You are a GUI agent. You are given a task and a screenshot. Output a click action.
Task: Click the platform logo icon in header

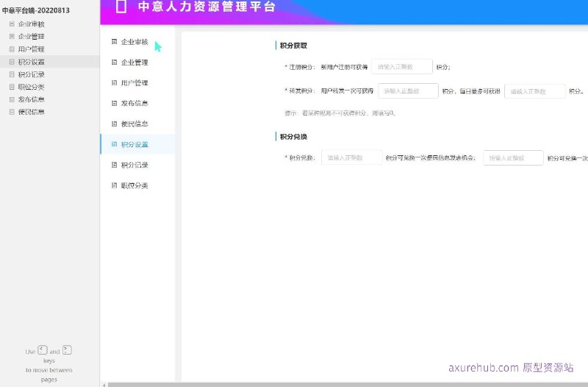pos(121,7)
